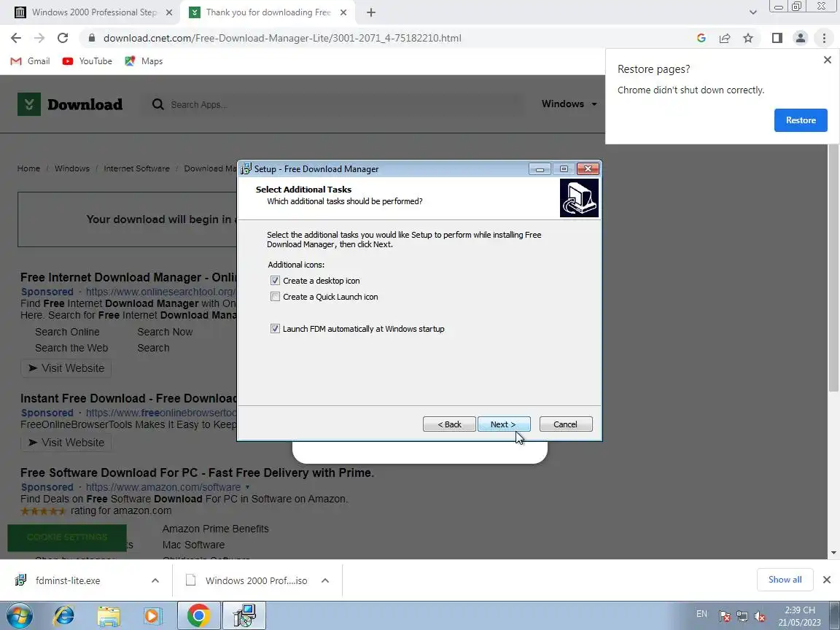Click the Chrome forward arrow
The height and width of the screenshot is (630, 840).
39,38
